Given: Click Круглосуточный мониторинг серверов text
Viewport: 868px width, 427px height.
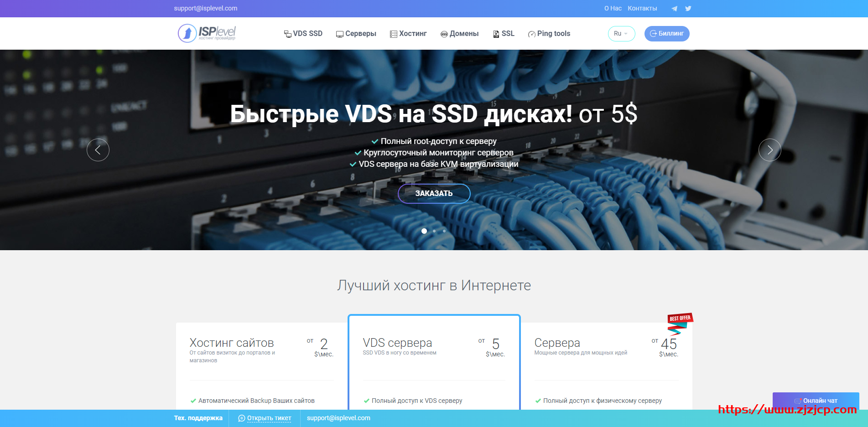Looking at the screenshot, I should pyautogui.click(x=439, y=153).
